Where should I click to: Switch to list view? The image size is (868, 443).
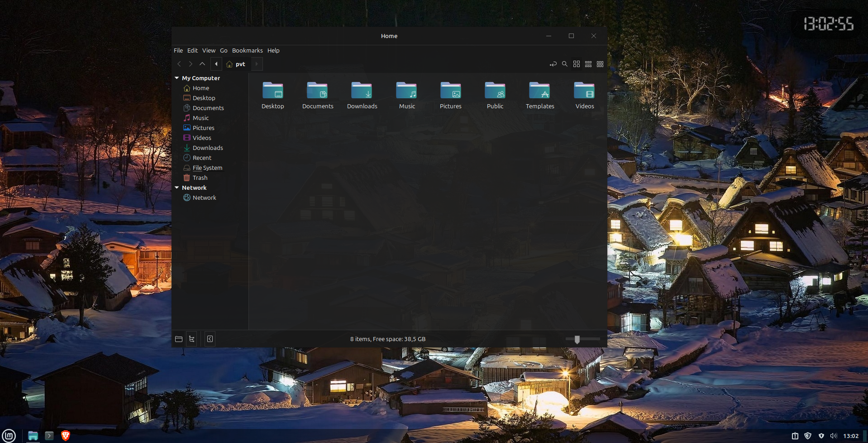tap(588, 64)
